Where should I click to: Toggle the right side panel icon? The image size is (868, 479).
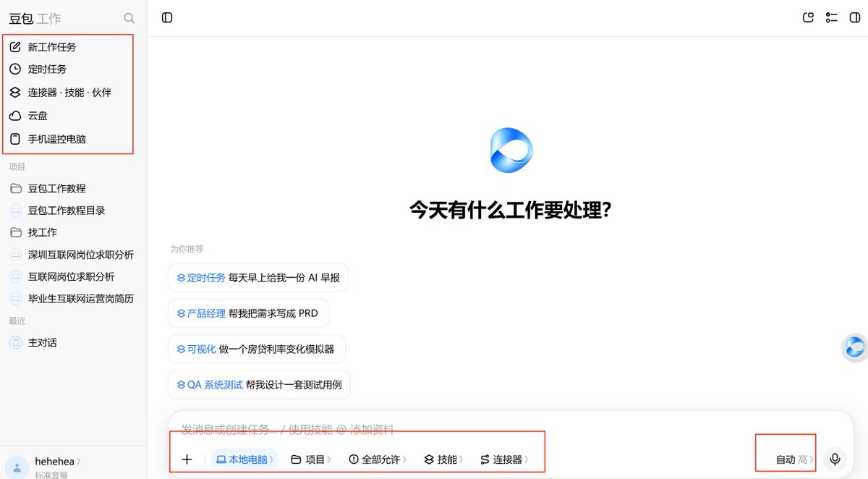(854, 17)
